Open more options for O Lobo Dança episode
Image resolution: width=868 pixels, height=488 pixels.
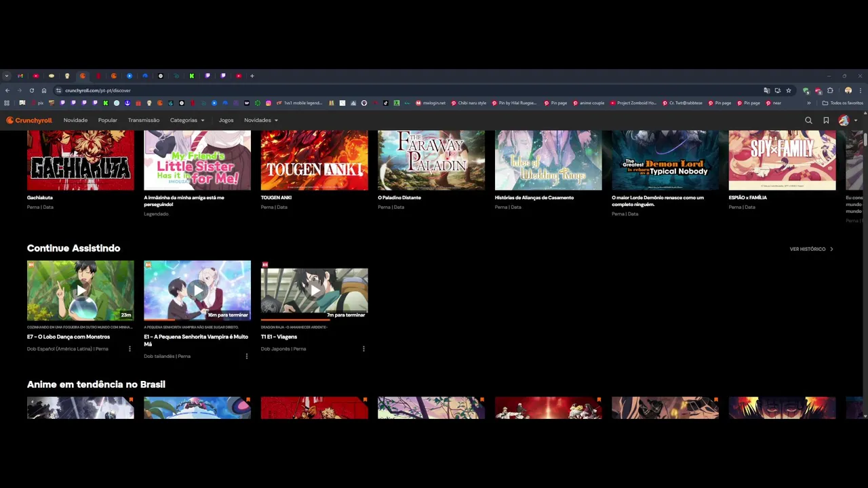(130, 348)
